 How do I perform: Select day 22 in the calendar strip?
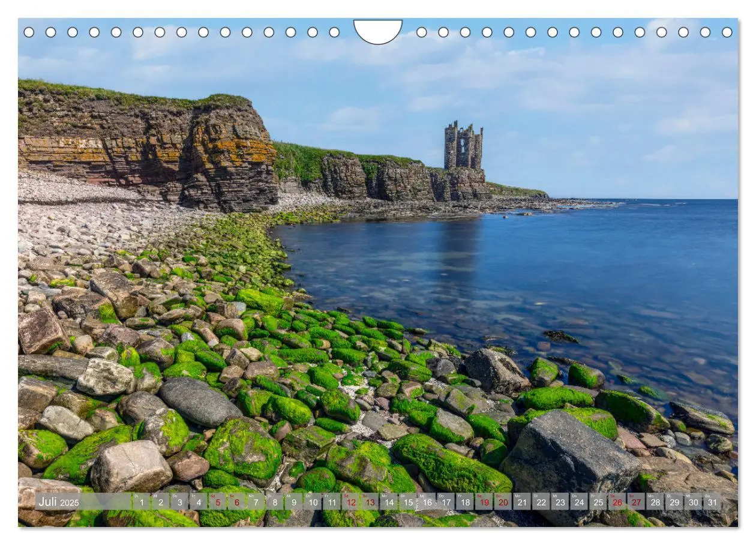[x=541, y=502]
